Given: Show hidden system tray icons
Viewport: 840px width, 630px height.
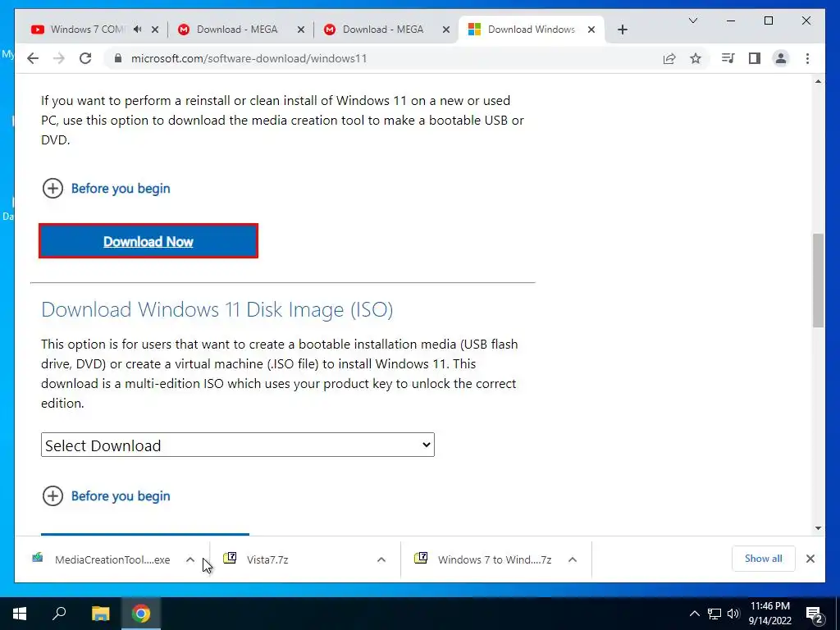Looking at the screenshot, I should point(694,614).
